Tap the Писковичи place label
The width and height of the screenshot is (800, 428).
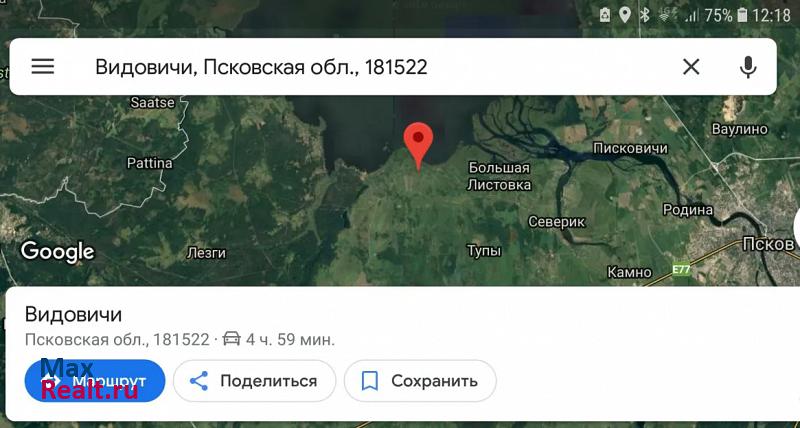(x=630, y=148)
